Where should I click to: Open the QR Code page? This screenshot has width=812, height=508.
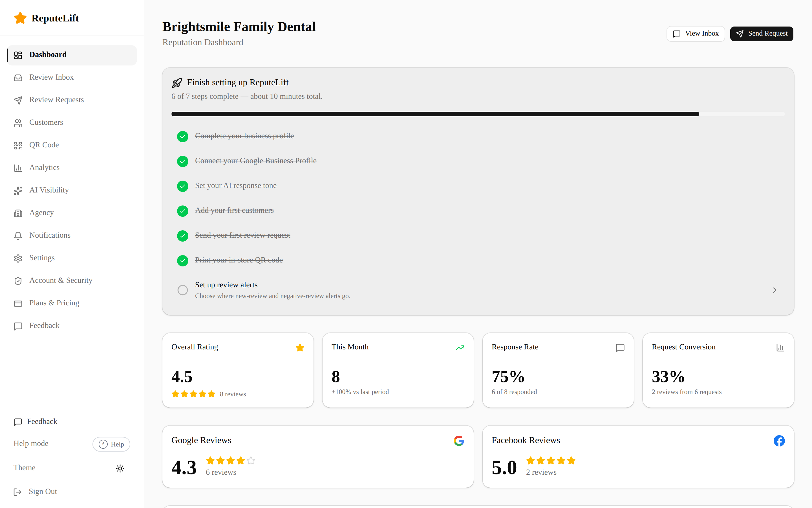click(x=72, y=145)
